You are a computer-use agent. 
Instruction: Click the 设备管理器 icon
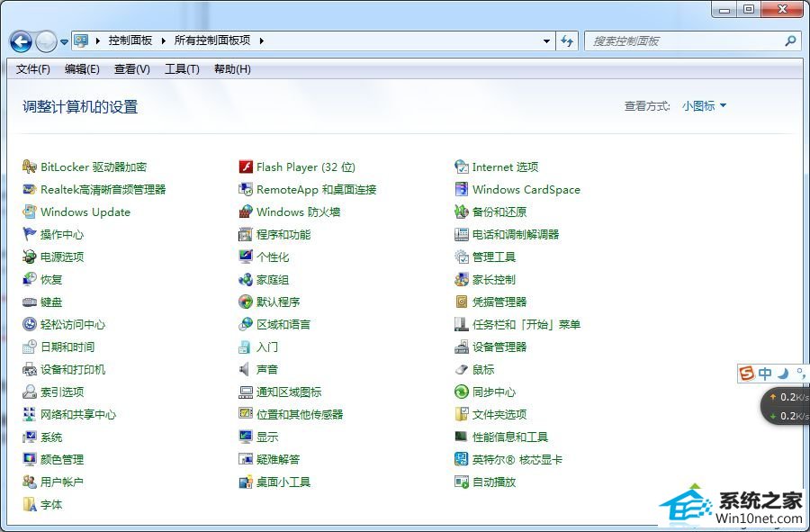pos(462,347)
